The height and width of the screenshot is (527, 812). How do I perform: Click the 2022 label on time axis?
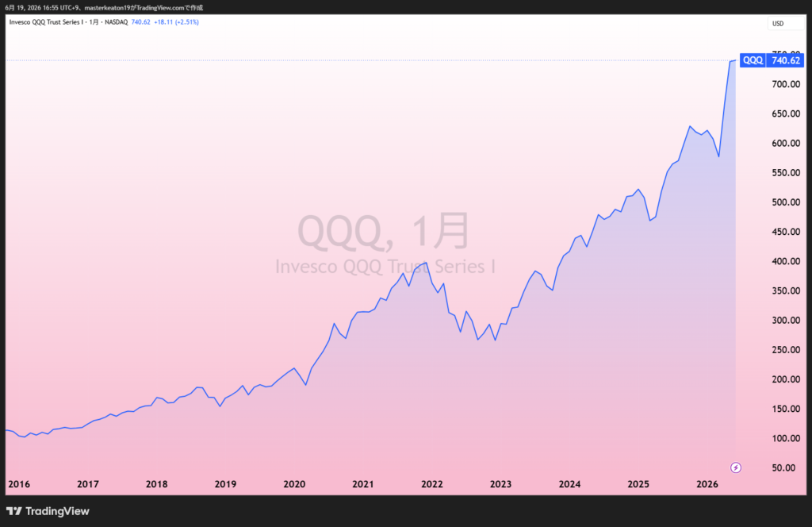point(432,484)
